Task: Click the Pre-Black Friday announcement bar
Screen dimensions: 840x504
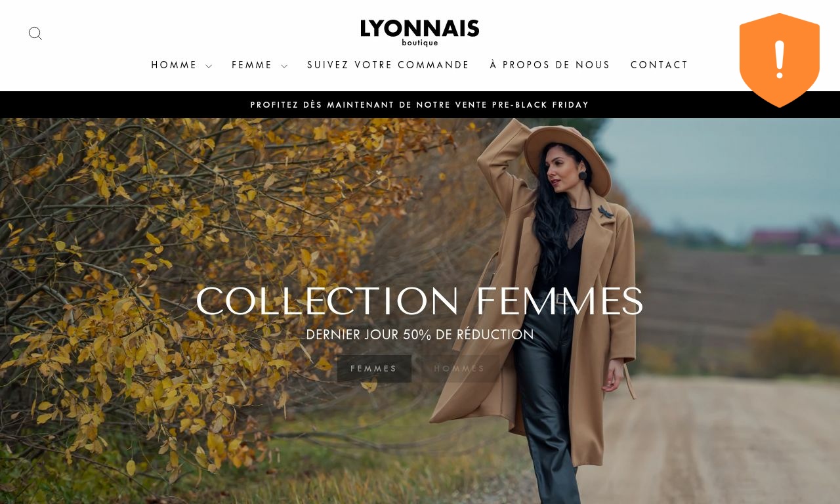Action: click(420, 105)
